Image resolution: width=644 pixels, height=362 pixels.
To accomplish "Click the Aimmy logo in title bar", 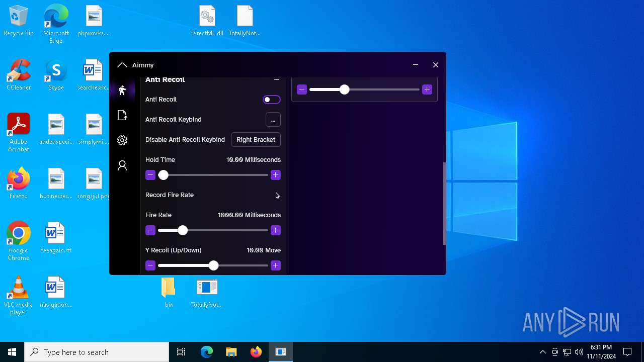I will click(x=122, y=65).
